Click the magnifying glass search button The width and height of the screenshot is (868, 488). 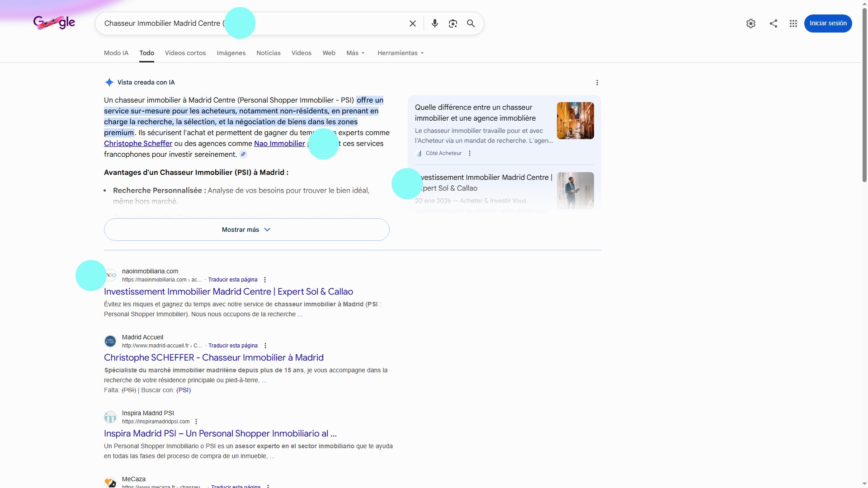click(x=471, y=23)
